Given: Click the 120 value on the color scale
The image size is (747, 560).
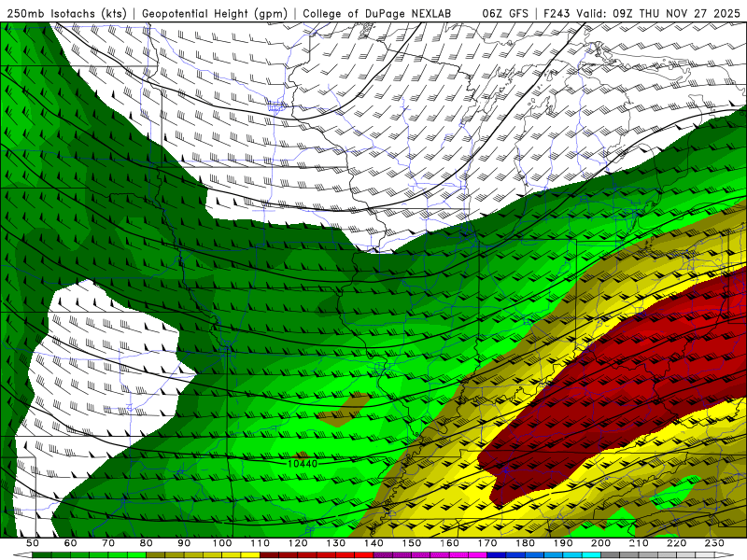Looking at the screenshot, I should click(x=298, y=543).
